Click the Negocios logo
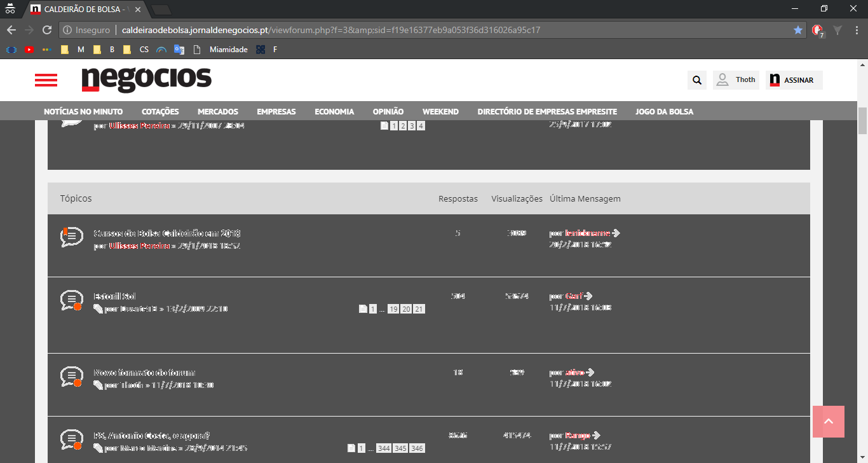 point(146,79)
